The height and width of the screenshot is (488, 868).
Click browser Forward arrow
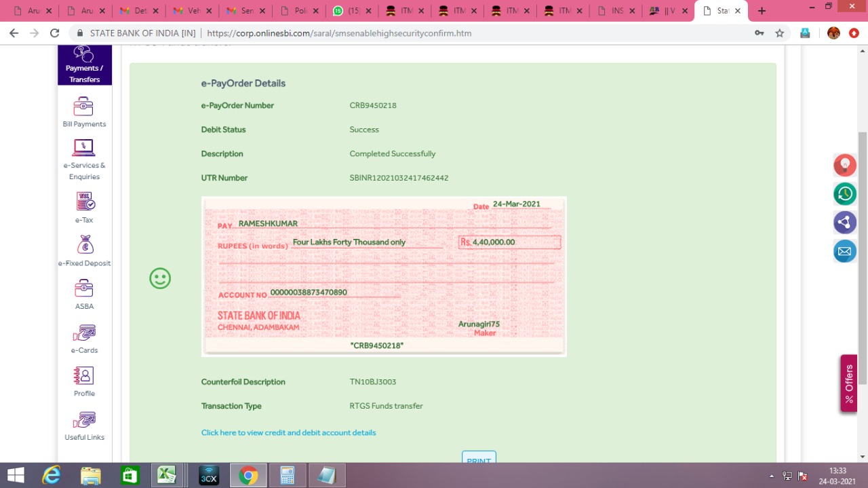pyautogui.click(x=34, y=33)
